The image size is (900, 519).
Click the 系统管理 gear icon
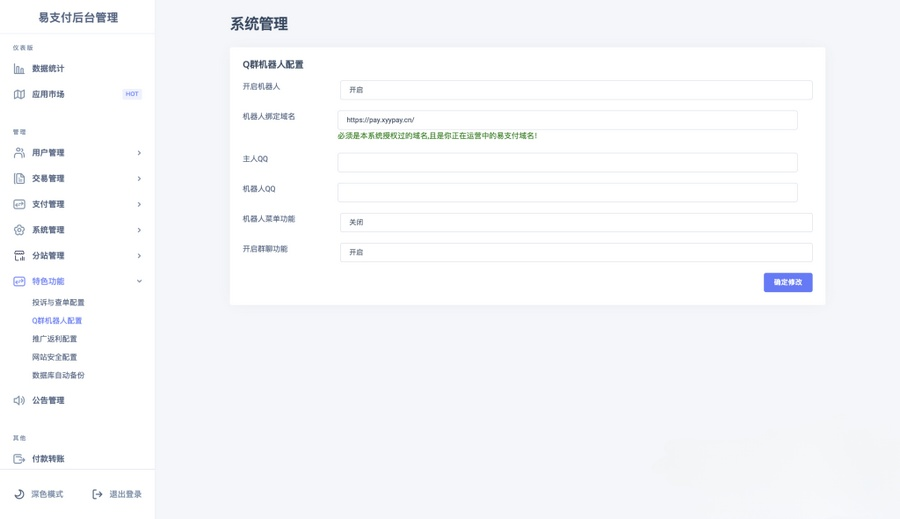(x=19, y=230)
